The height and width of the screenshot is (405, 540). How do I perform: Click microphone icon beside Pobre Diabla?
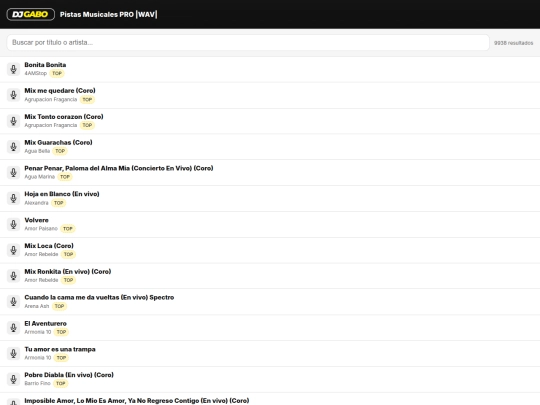[x=13, y=379]
